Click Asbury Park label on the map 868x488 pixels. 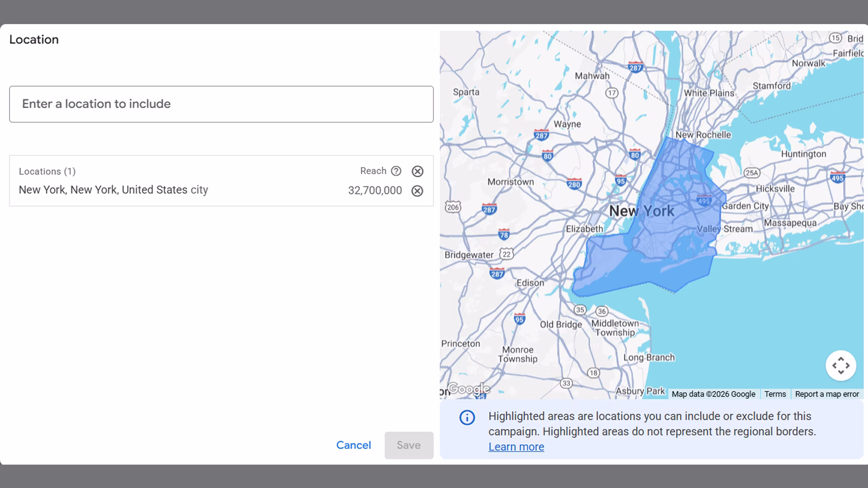(x=641, y=391)
